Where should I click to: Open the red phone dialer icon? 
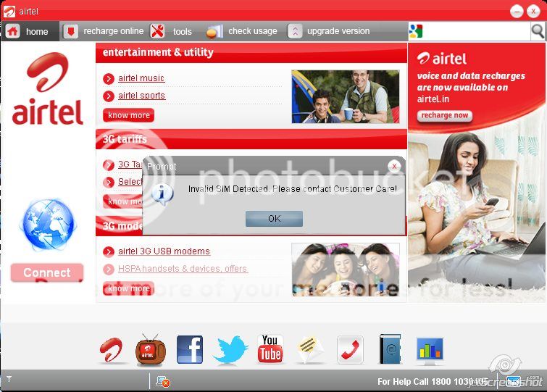[350, 350]
